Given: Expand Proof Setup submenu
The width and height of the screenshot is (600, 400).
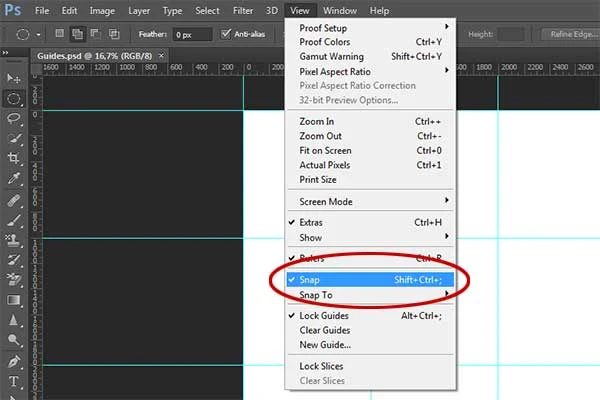Looking at the screenshot, I should coord(370,28).
